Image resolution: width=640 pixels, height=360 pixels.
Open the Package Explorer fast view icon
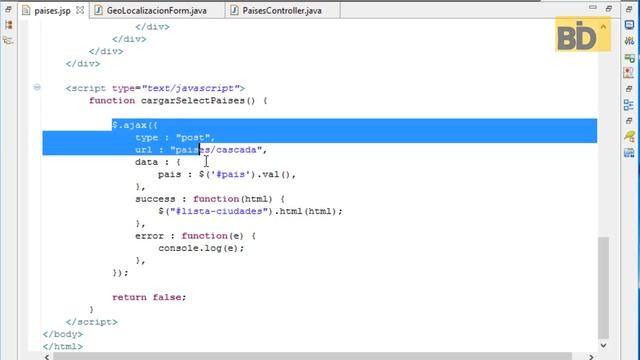9,24
